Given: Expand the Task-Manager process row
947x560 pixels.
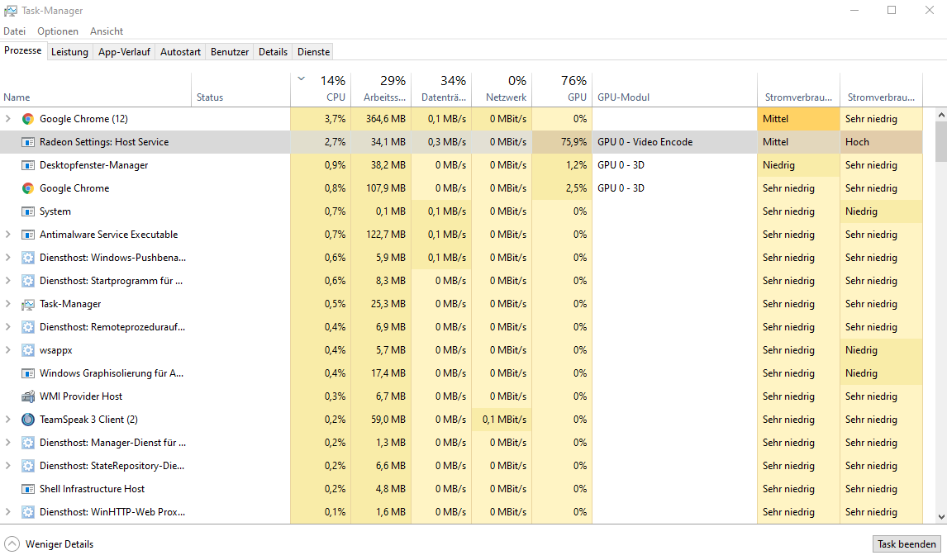Looking at the screenshot, I should (x=8, y=304).
